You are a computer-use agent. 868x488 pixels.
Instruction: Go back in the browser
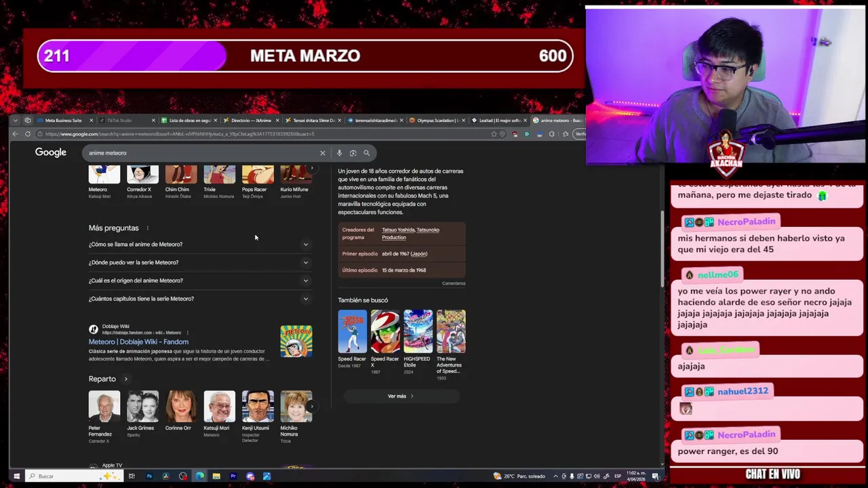point(16,134)
